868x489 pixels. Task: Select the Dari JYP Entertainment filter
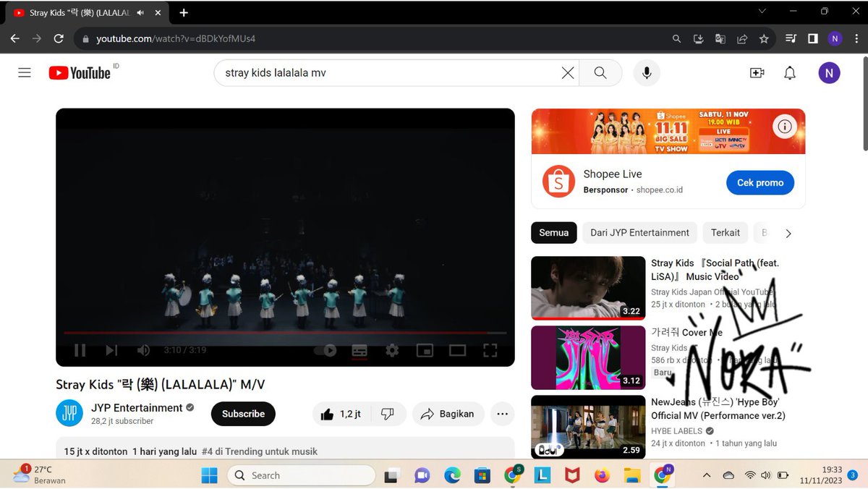tap(639, 233)
